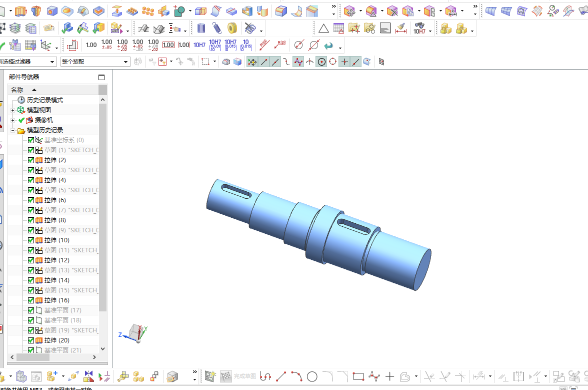588x390 pixels.
Task: Expand the 模型视图 tree node
Action: 13,110
